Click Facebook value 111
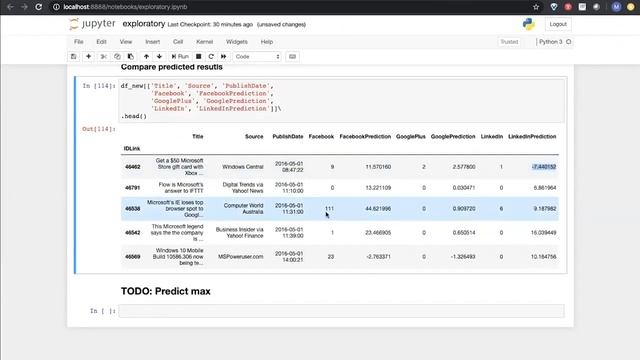Viewport: 640px width, 360px height. coord(329,209)
